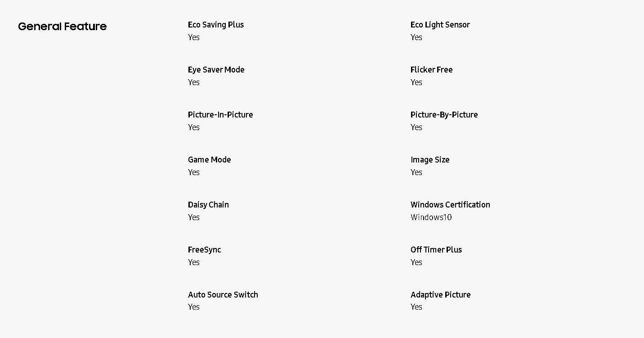This screenshot has width=644, height=338.
Task: Select the Adaptive Picture label
Action: pos(440,295)
